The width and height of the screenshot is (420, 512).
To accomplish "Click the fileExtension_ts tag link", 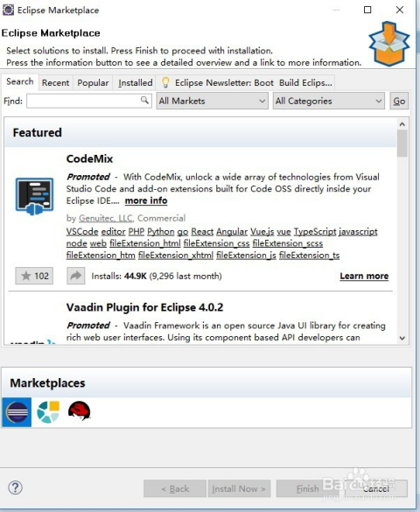I will [x=309, y=255].
